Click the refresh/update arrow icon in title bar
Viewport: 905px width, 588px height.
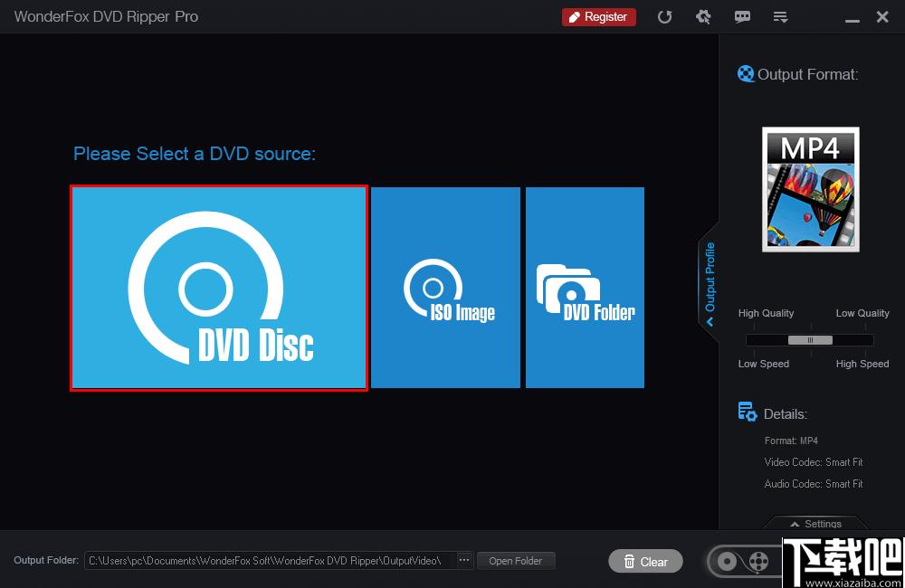(665, 16)
